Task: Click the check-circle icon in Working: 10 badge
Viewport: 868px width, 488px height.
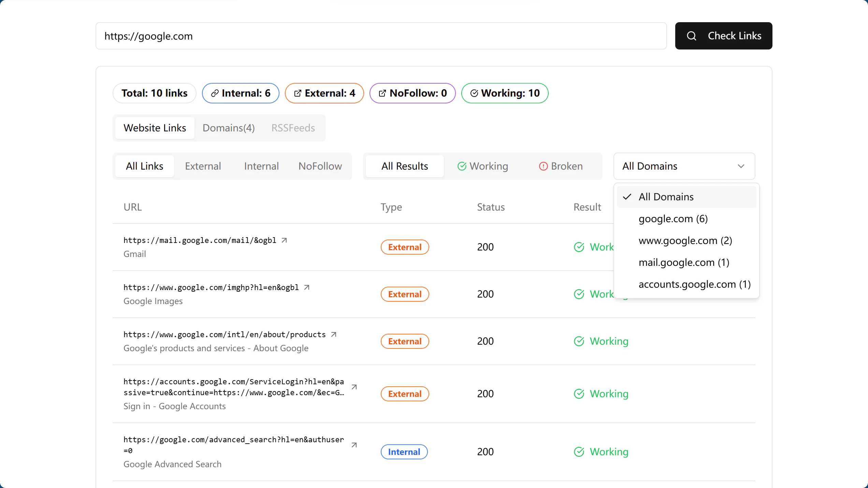Action: coord(474,93)
